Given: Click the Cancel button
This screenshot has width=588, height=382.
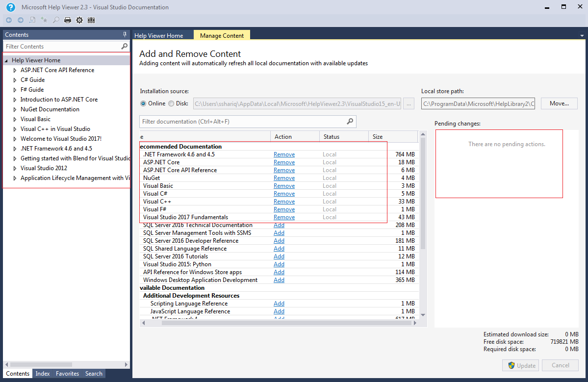Looking at the screenshot, I should [560, 365].
